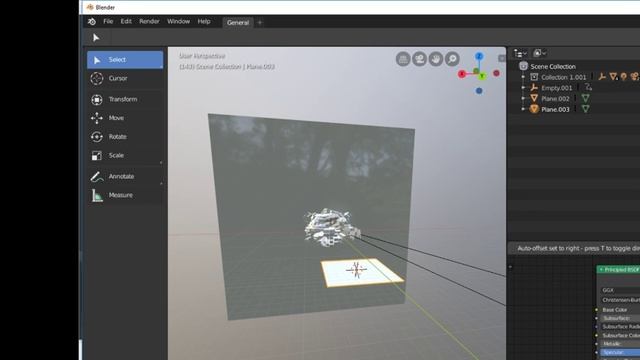
Task: Toggle orthographic grid view button in viewport
Action: coord(403,59)
